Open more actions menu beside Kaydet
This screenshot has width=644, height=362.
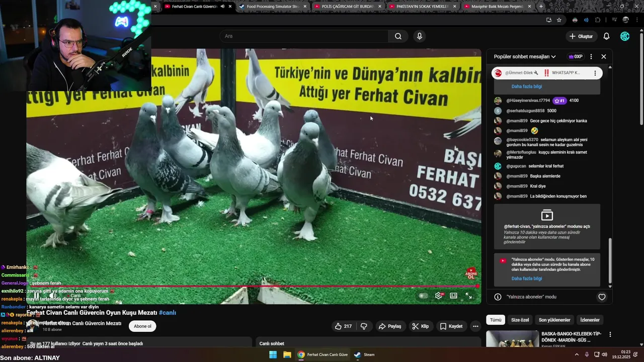475,326
